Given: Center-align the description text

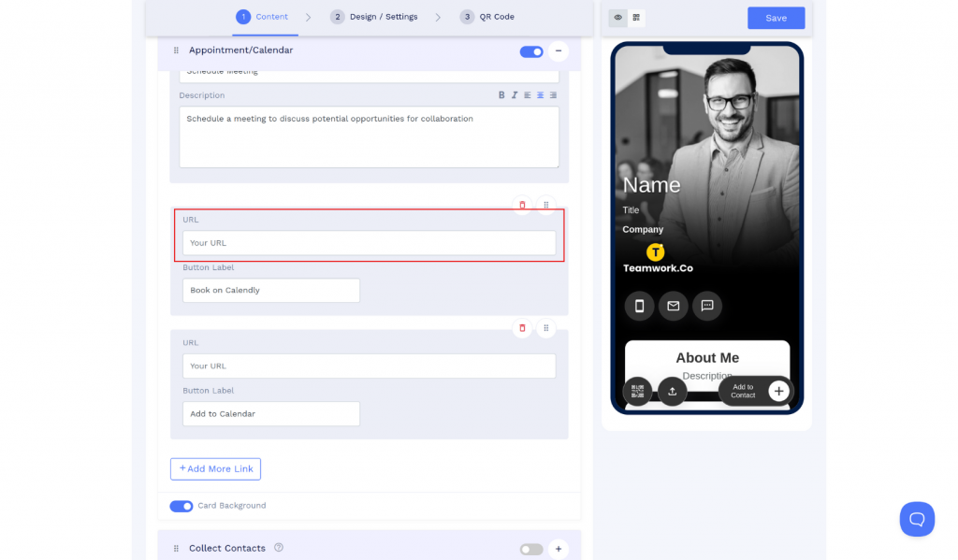Looking at the screenshot, I should coord(540,95).
